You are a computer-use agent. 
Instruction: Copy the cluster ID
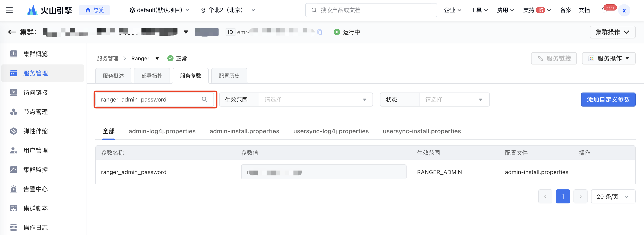tap(320, 32)
